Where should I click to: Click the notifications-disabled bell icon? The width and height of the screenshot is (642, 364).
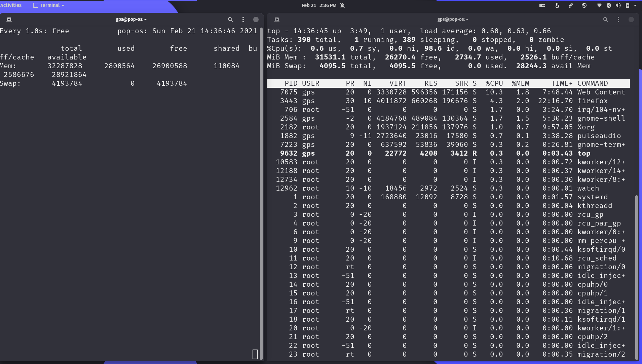pyautogui.click(x=342, y=5)
